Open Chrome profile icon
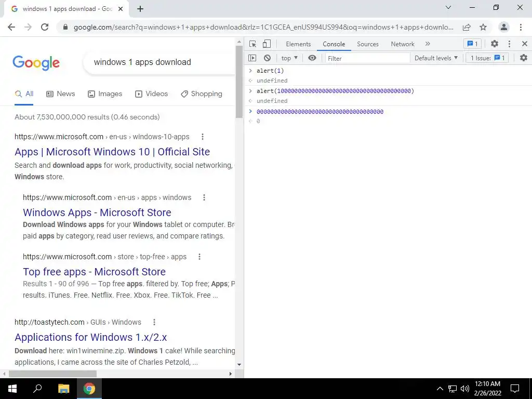This screenshot has height=399, width=532. tap(504, 27)
